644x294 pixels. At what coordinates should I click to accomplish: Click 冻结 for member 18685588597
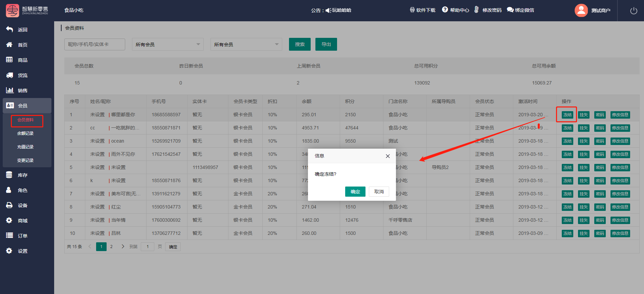tap(568, 115)
